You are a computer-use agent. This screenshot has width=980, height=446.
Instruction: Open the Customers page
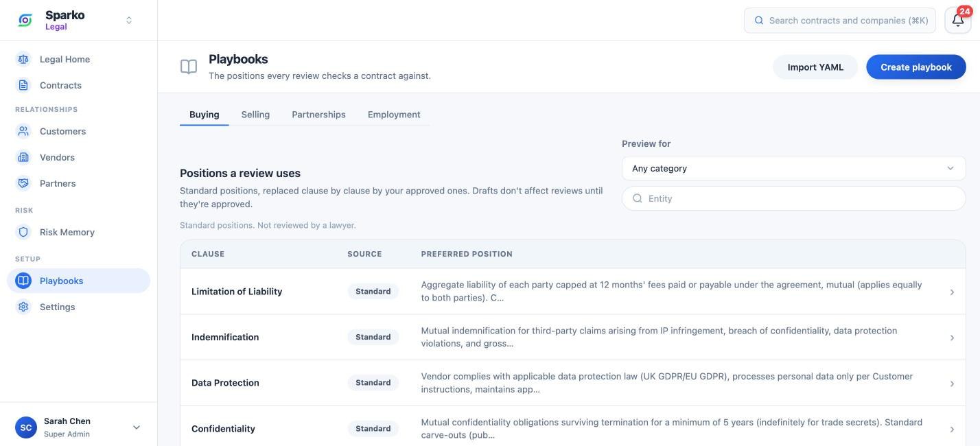pos(78,131)
